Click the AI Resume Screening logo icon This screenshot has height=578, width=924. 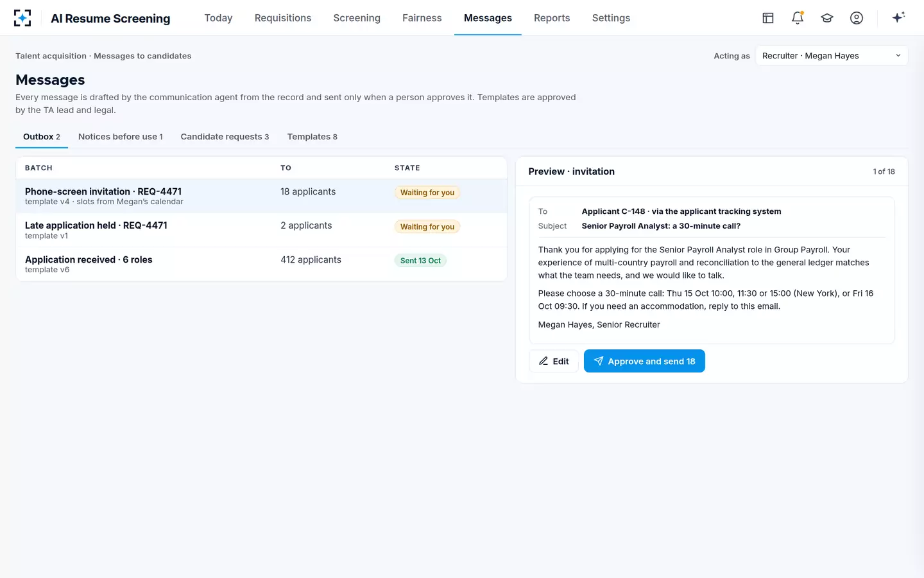(x=22, y=18)
